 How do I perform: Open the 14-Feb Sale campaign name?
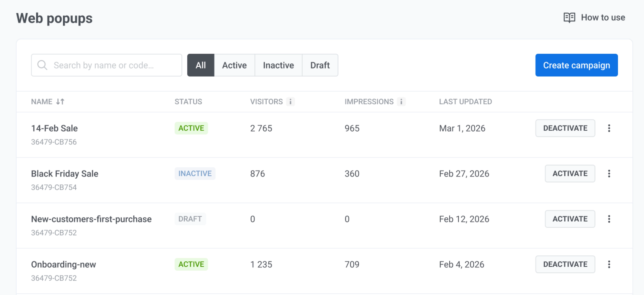coord(54,128)
